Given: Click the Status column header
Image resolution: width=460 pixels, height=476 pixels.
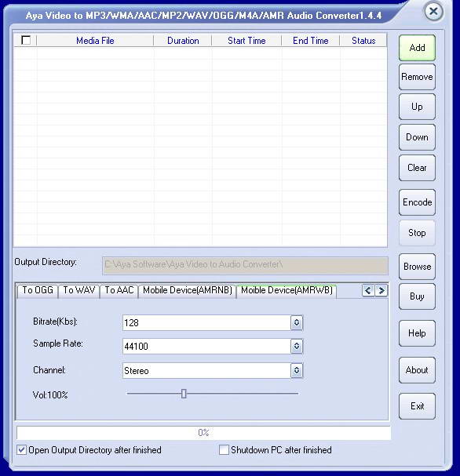Looking at the screenshot, I should pyautogui.click(x=363, y=40).
